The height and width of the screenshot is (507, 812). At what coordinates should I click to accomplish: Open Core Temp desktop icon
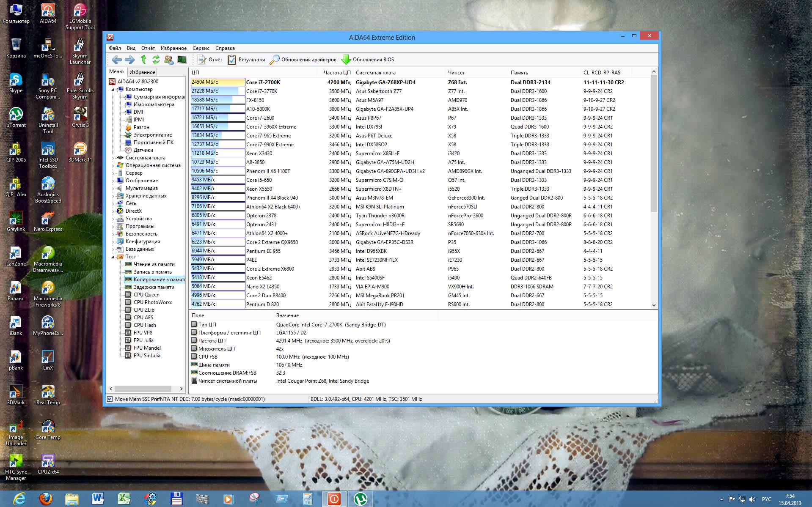48,429
